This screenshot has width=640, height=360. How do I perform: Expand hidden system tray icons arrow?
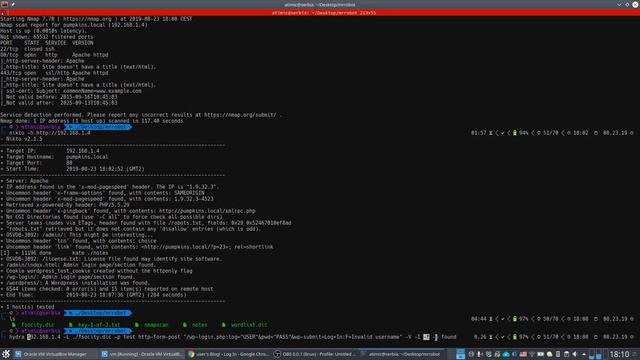[x=584, y=354]
